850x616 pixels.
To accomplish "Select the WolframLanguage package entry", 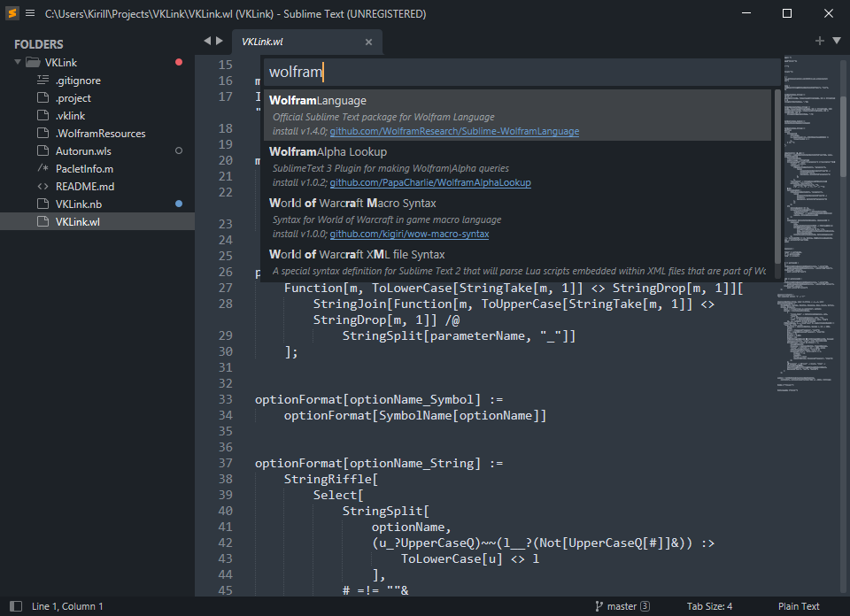I will (x=517, y=115).
